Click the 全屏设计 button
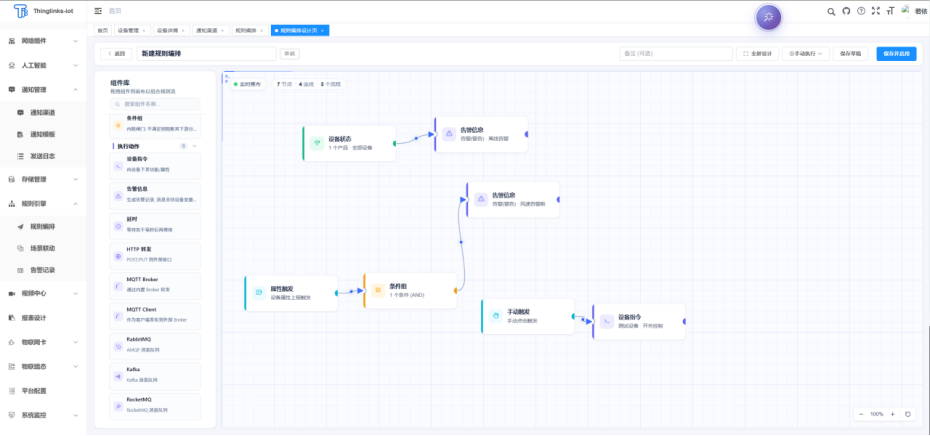 [757, 53]
